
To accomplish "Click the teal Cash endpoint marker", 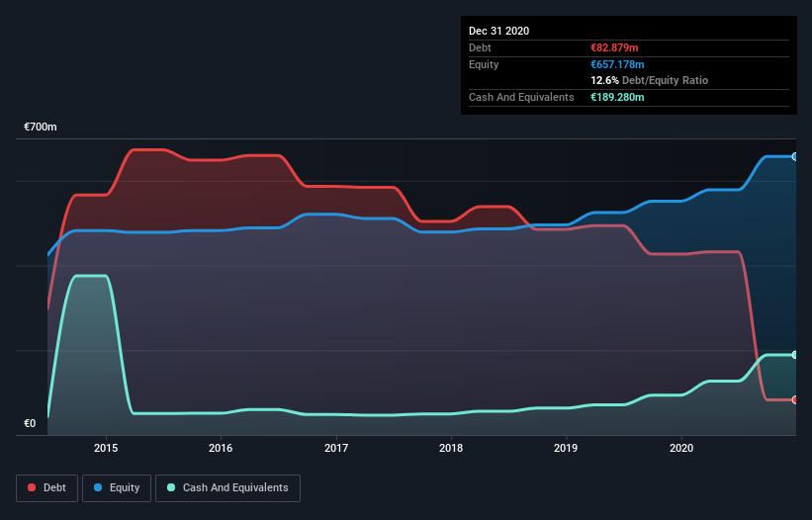I will 795,355.
